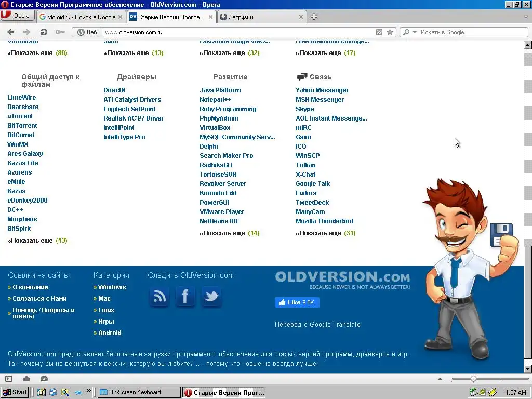
Task: Expand Развитие list Показать еще (14)
Action: (x=229, y=233)
